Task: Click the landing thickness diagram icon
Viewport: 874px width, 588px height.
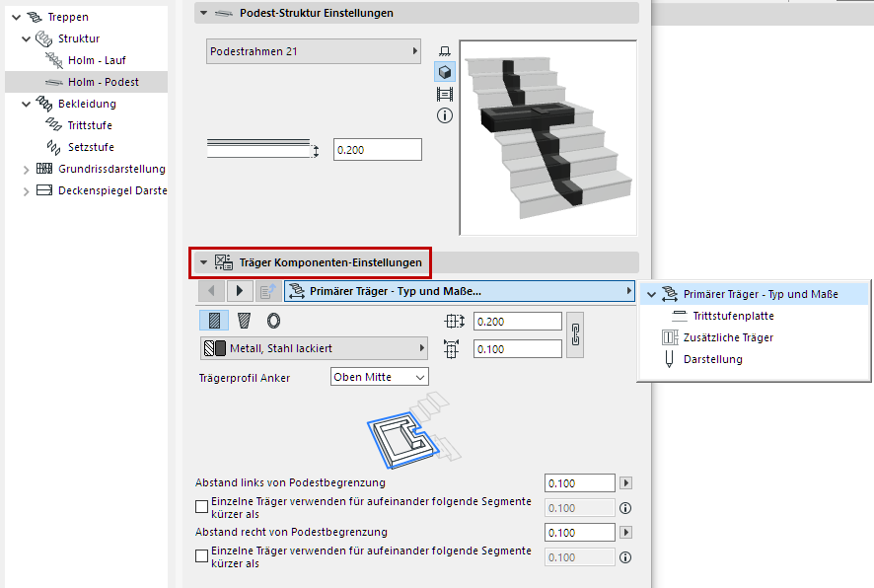Action: [x=262, y=149]
